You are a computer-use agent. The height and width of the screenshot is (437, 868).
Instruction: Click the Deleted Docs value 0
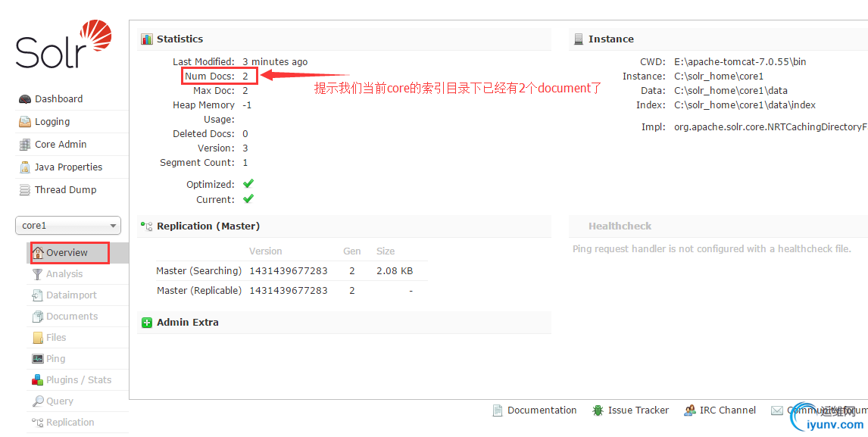pyautogui.click(x=245, y=134)
